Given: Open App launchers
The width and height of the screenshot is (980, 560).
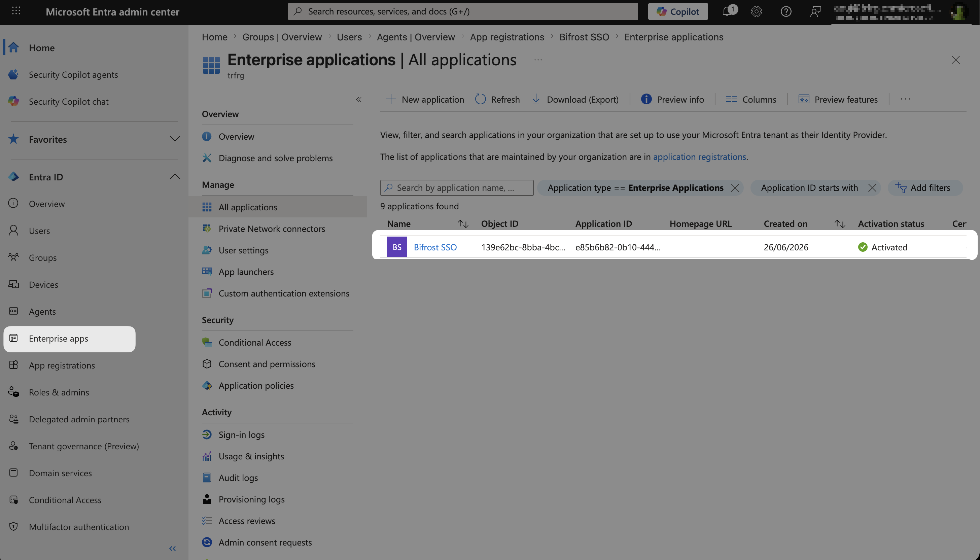Looking at the screenshot, I should click(246, 272).
